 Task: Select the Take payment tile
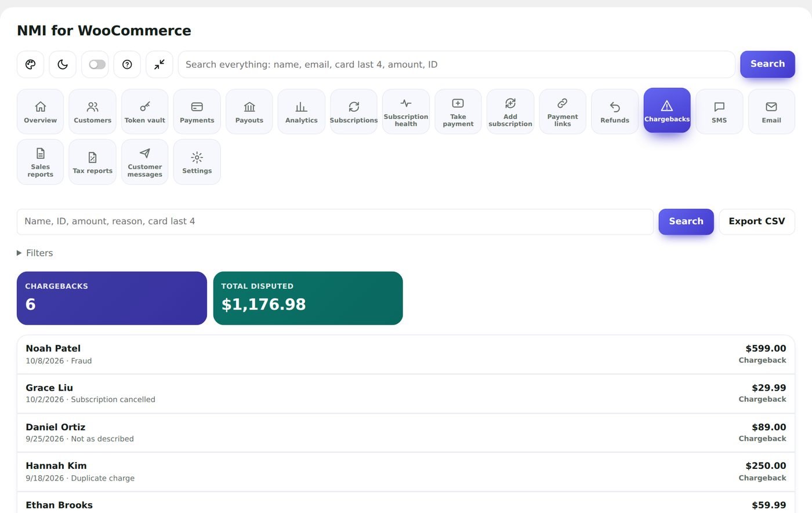click(458, 111)
